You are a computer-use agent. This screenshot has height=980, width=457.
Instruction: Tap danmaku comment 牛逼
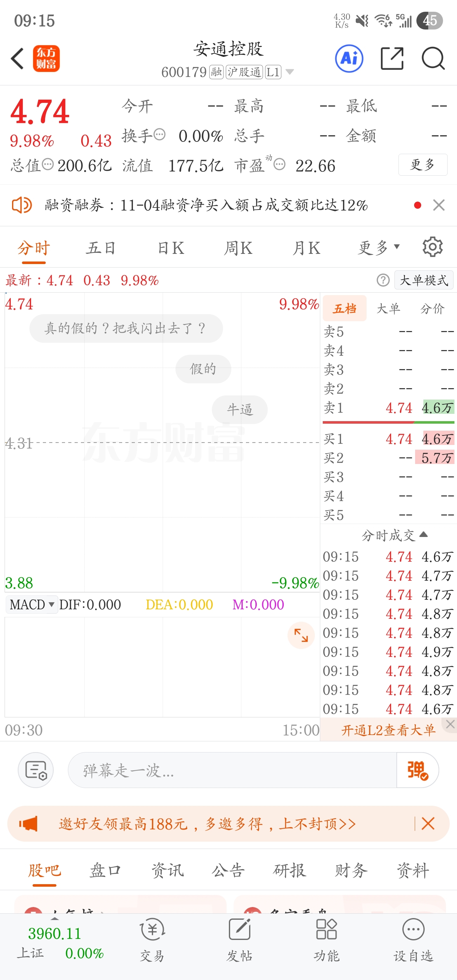240,410
